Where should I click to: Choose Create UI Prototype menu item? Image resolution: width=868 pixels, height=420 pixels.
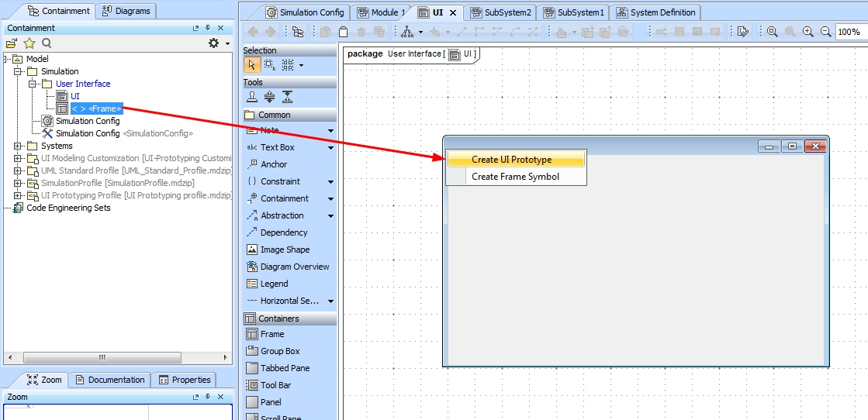pos(511,160)
